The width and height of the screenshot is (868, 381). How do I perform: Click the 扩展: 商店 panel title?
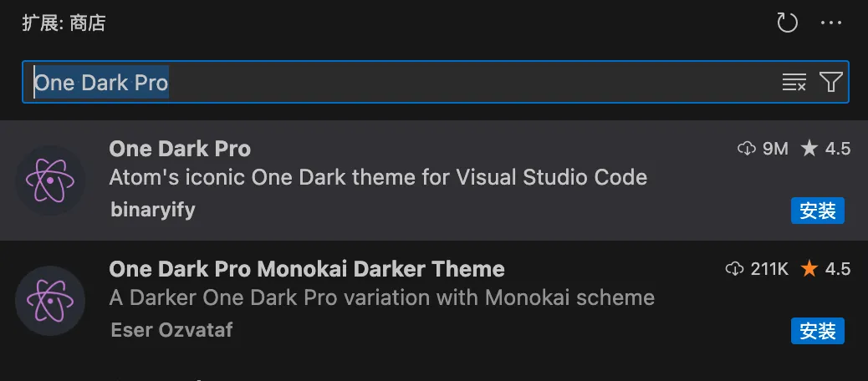point(64,23)
